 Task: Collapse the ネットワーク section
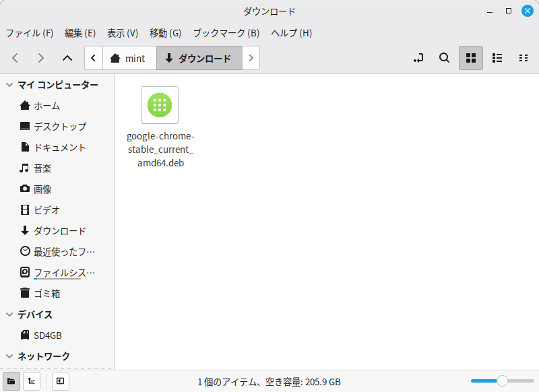coord(9,356)
